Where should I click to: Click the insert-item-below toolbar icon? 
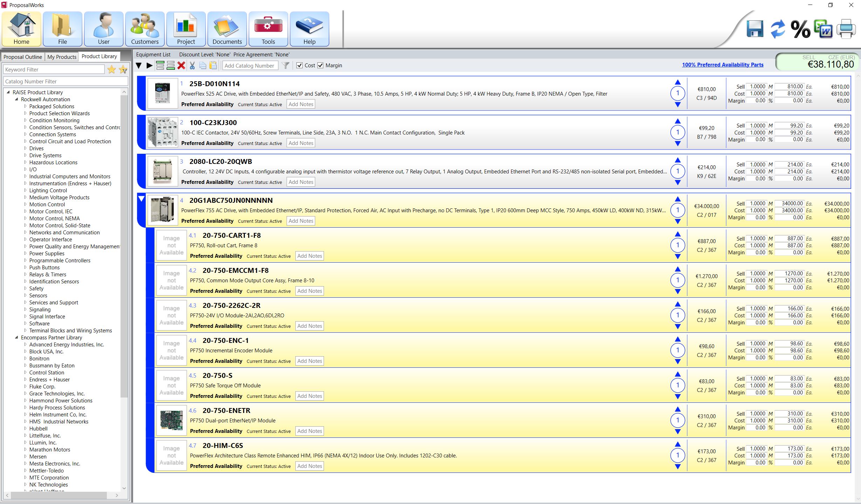pyautogui.click(x=171, y=65)
